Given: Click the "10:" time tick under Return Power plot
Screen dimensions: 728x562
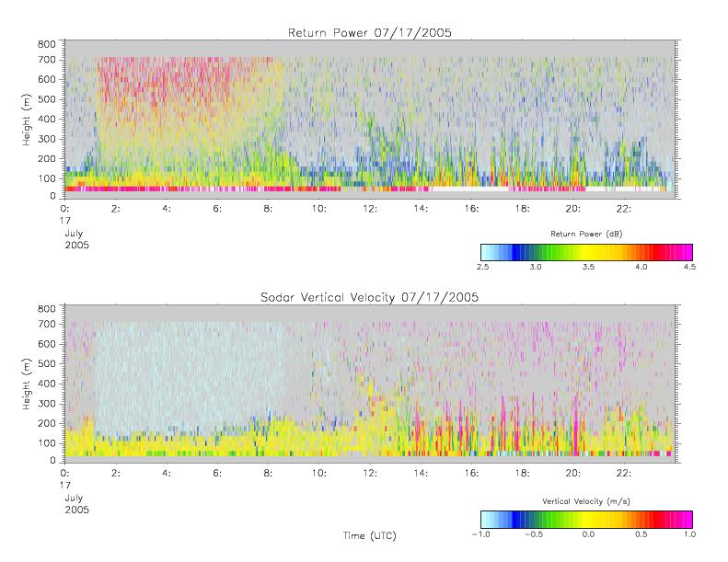Looking at the screenshot, I should point(319,209).
